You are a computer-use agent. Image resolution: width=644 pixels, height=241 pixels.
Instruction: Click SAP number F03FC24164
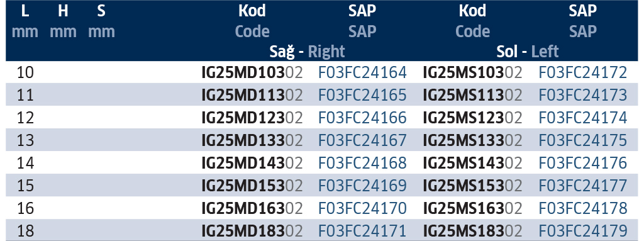coord(363,73)
